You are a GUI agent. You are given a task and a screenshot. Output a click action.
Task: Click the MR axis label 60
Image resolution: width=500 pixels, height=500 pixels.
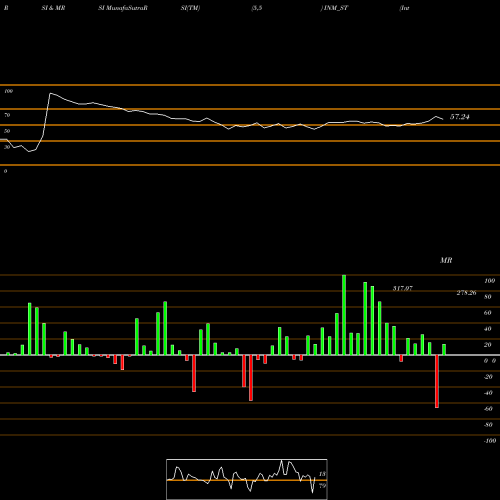488,313
